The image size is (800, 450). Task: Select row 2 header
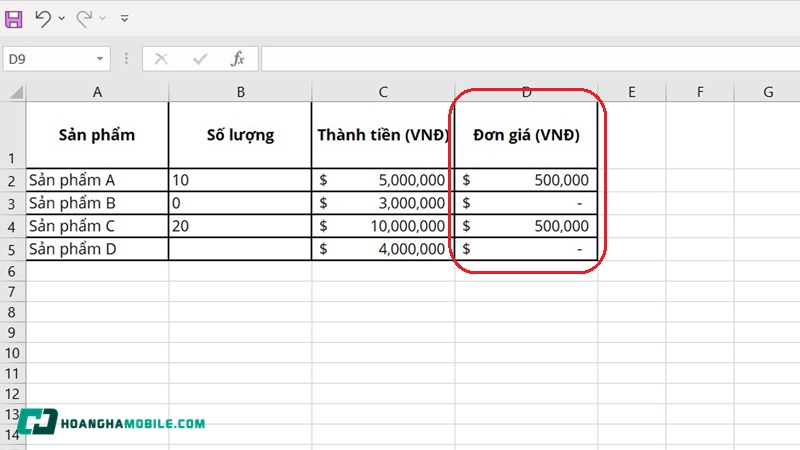click(x=12, y=181)
